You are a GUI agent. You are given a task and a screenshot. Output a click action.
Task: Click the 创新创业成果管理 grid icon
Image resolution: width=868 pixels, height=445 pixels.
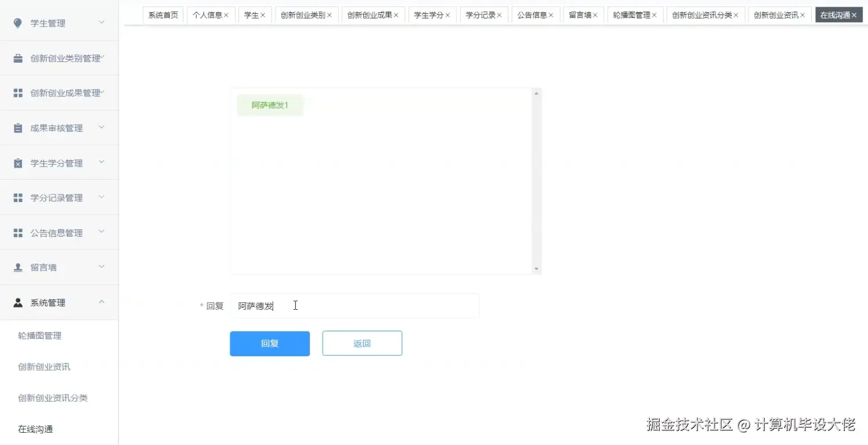17,92
